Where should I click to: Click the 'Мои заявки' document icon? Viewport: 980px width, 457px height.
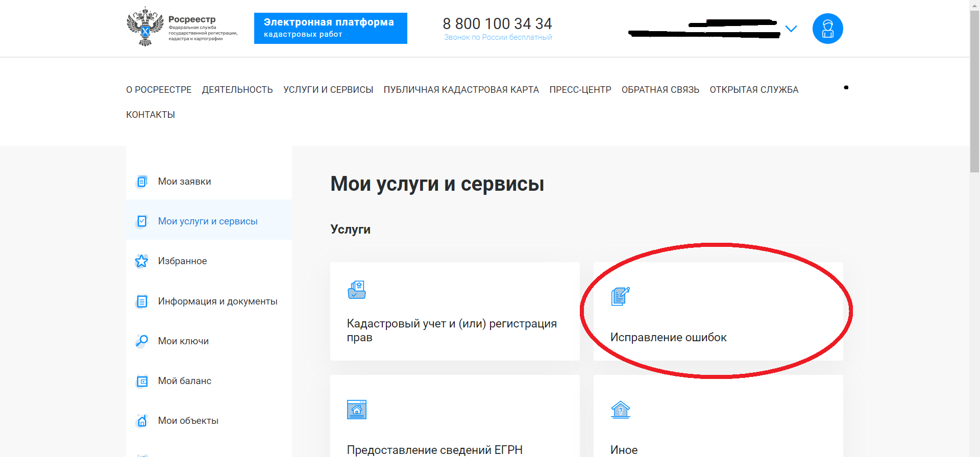tap(142, 182)
